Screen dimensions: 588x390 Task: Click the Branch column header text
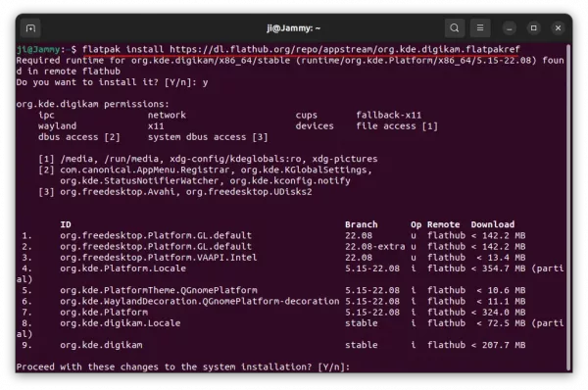coord(361,224)
